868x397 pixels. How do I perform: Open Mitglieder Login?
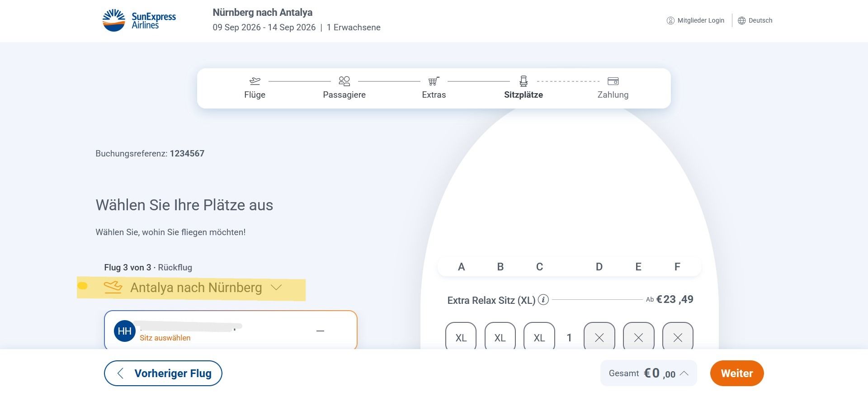695,20
